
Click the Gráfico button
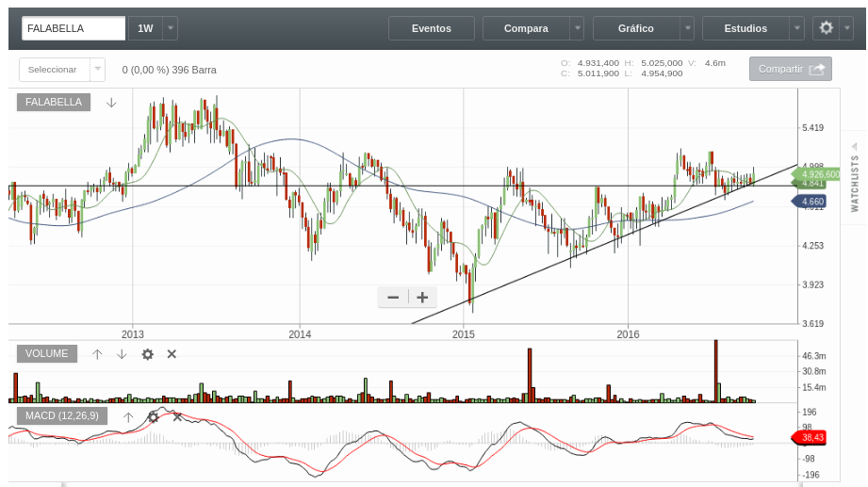tap(636, 28)
